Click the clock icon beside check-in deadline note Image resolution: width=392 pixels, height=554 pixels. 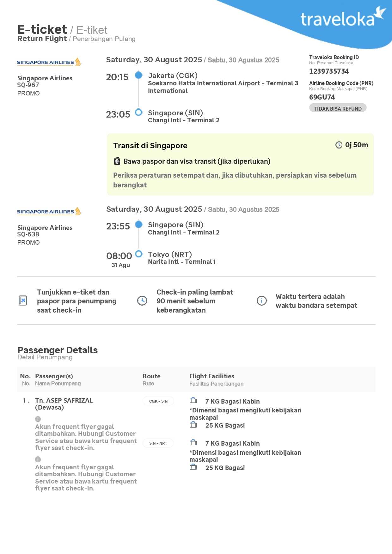click(142, 301)
